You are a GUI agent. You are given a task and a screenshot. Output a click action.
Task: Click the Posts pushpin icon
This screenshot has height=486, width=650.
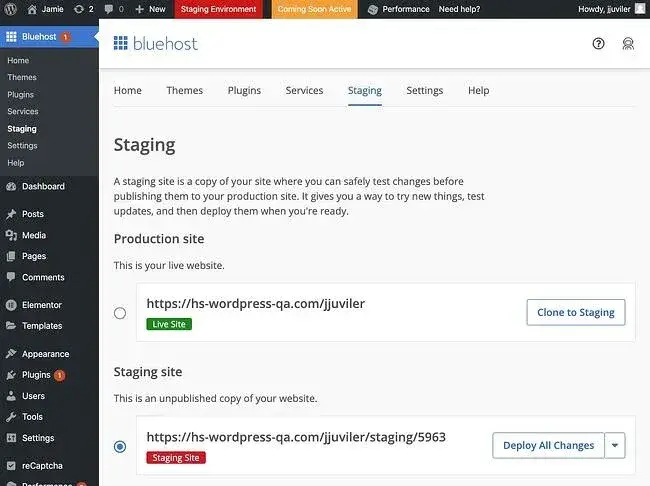(11, 214)
